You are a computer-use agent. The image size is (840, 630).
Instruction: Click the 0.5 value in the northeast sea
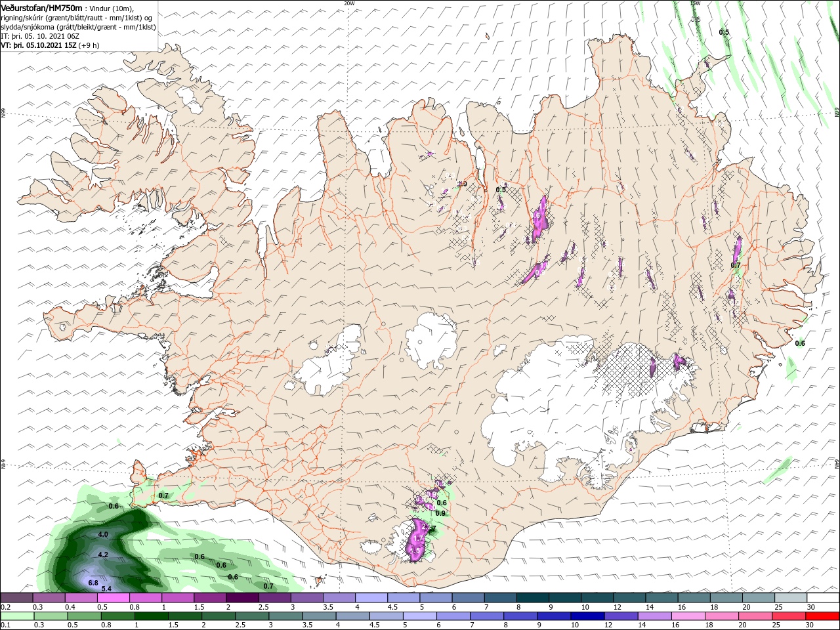[x=724, y=32]
